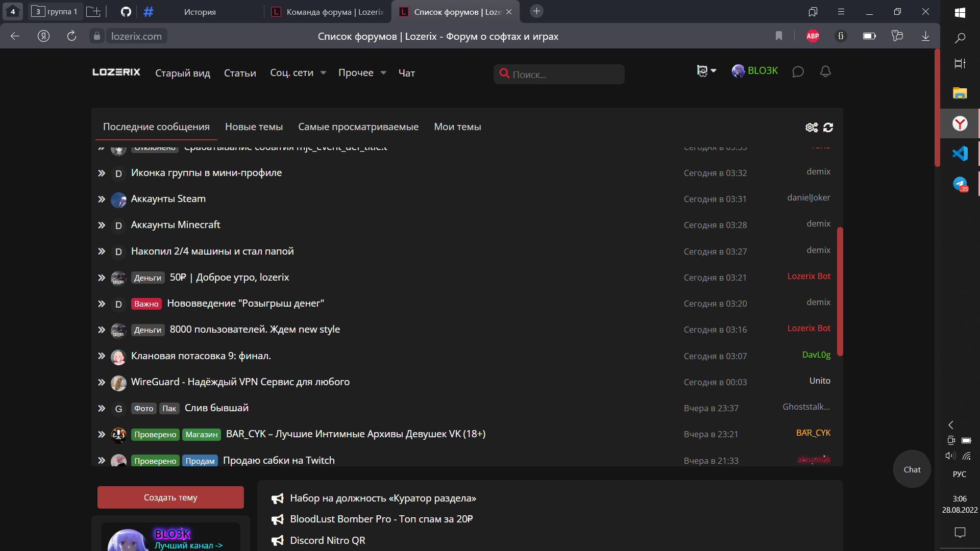
Task: Click the page vertical scrollbar
Action: (x=937, y=107)
